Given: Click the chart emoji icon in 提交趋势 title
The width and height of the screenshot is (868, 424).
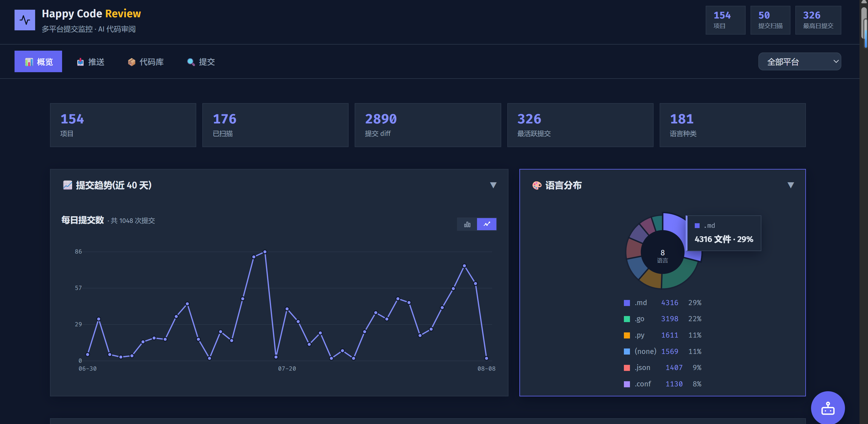Looking at the screenshot, I should click(x=68, y=185).
